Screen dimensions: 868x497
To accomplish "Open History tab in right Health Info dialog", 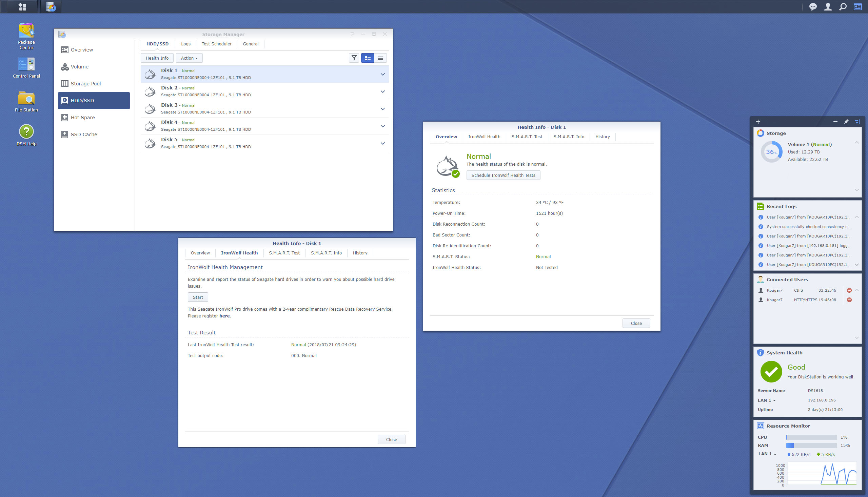I will 603,137.
